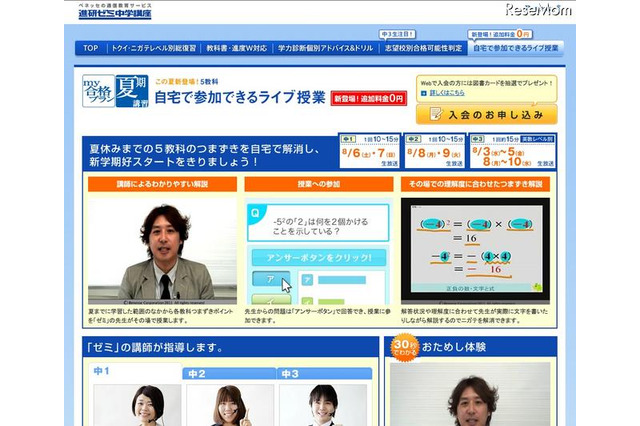Image resolution: width=640 pixels, height=426 pixels.
Task: Select the 中3 schedule box 8/3〜5
Action: (x=513, y=151)
